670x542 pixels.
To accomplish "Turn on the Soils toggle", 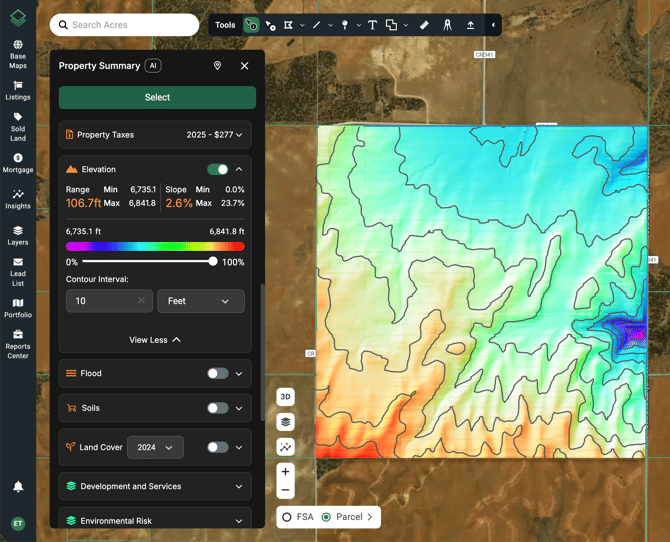I will (x=217, y=408).
